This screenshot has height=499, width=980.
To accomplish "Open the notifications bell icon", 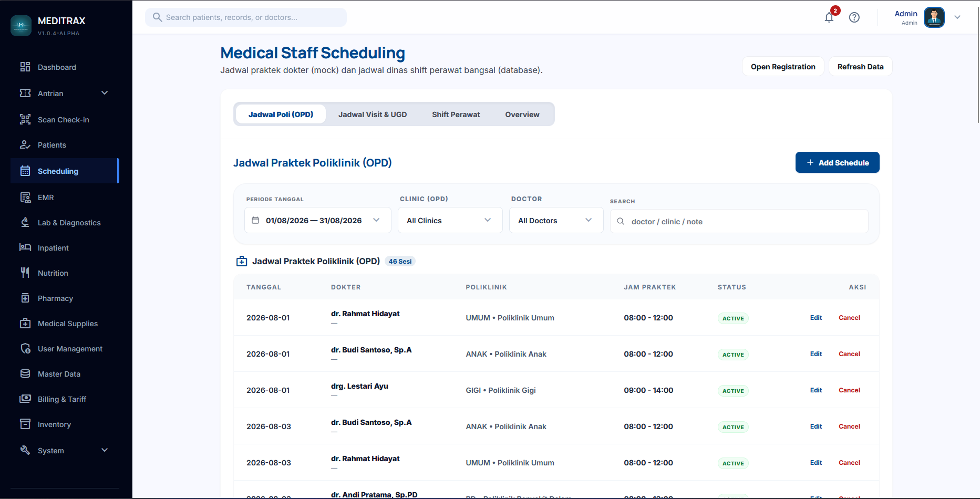I will coord(829,17).
